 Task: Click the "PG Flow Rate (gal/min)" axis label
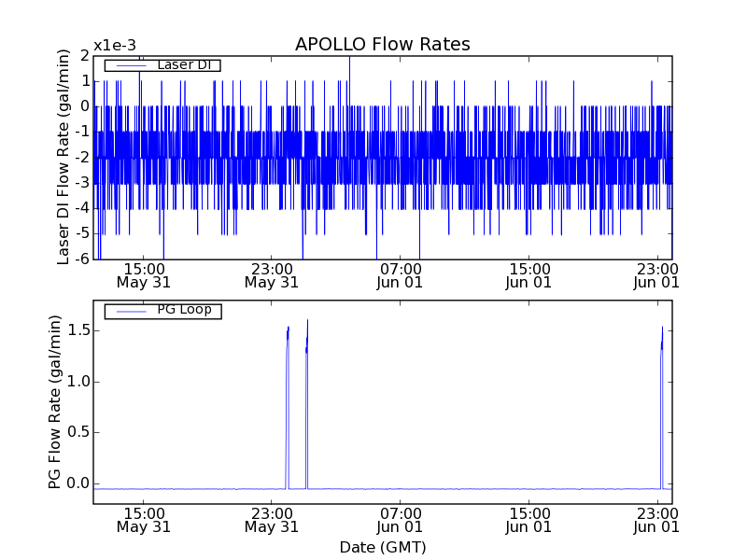[55, 402]
